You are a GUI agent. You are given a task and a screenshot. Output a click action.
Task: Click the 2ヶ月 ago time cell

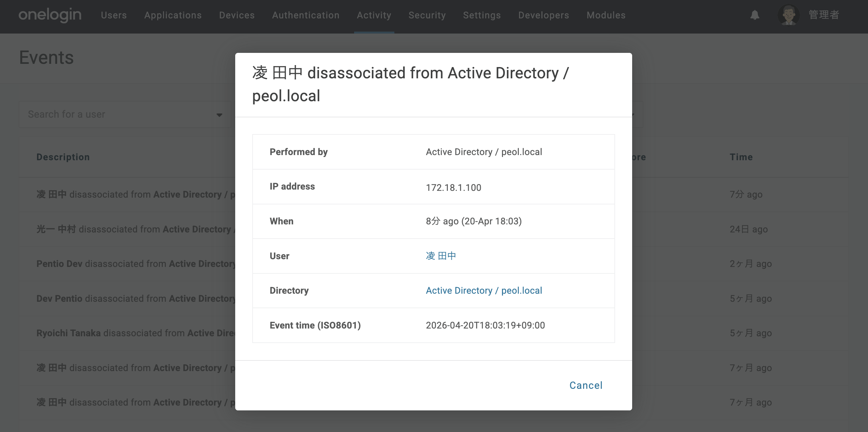(751, 264)
